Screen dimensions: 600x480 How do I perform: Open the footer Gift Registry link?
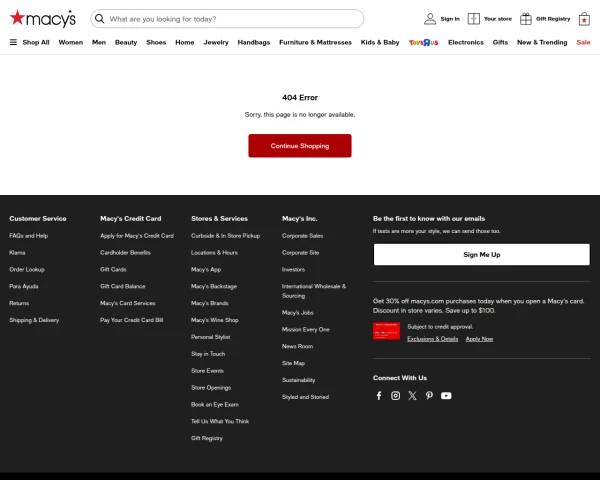pos(207,438)
